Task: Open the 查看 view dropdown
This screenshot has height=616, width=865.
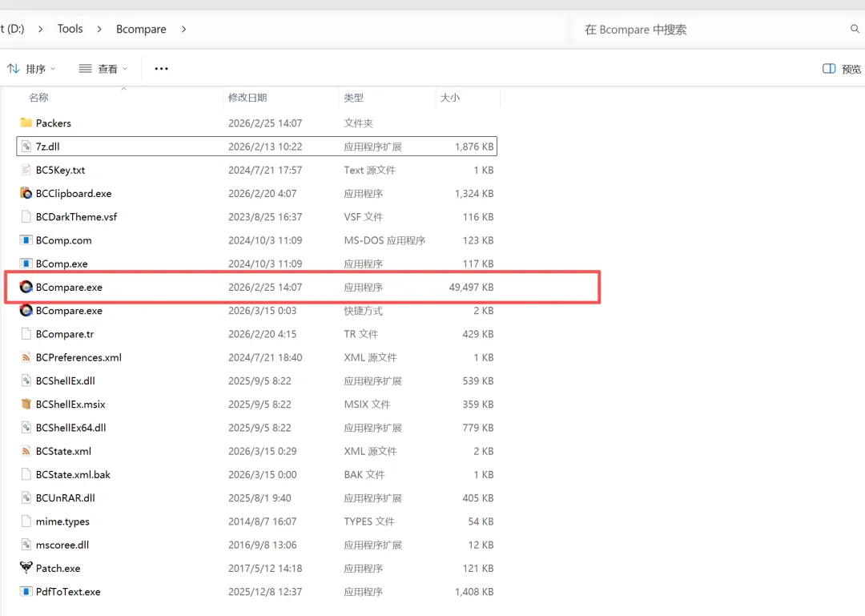Action: [103, 68]
